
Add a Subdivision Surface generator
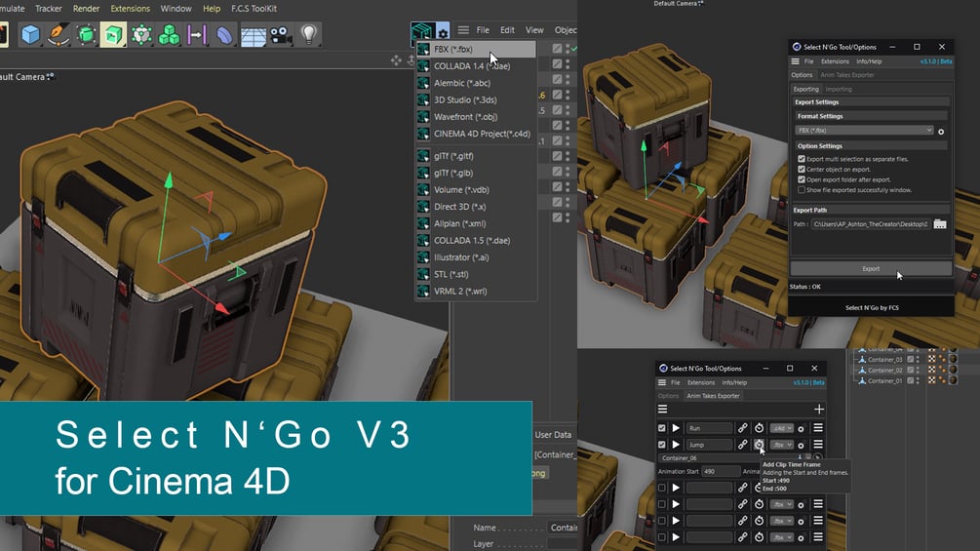(x=86, y=34)
